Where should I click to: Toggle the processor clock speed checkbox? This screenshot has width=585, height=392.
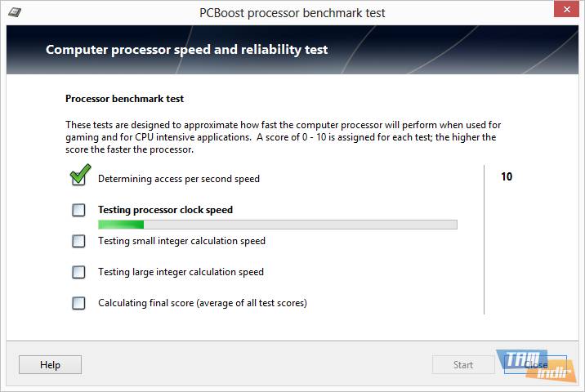pos(78,210)
